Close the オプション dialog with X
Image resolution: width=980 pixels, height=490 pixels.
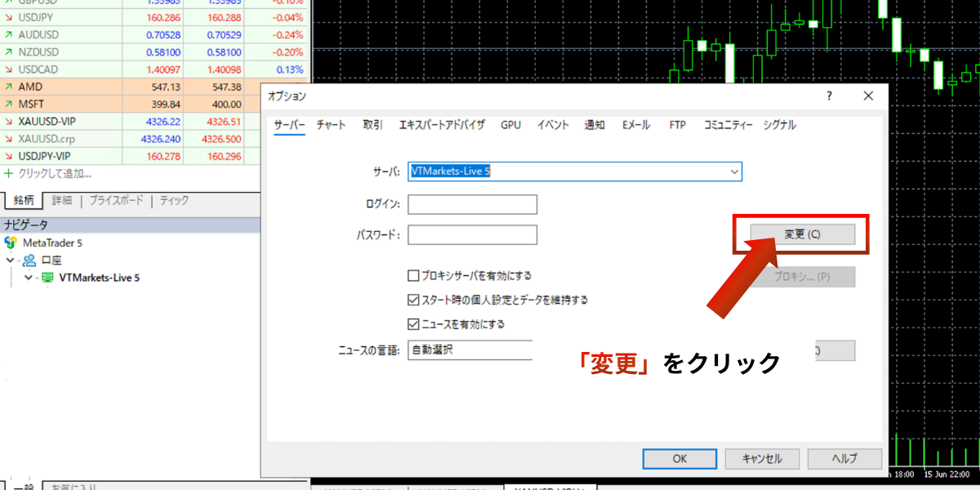[868, 96]
